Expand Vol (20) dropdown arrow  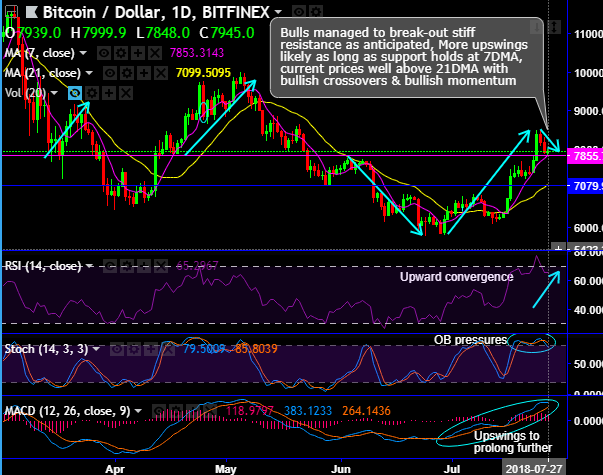point(54,93)
